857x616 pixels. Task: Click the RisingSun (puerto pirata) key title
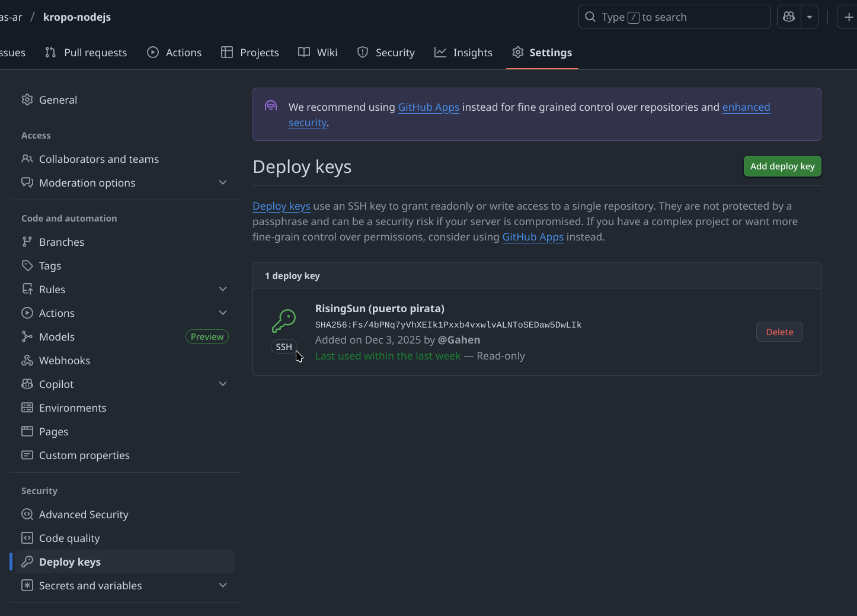click(380, 309)
